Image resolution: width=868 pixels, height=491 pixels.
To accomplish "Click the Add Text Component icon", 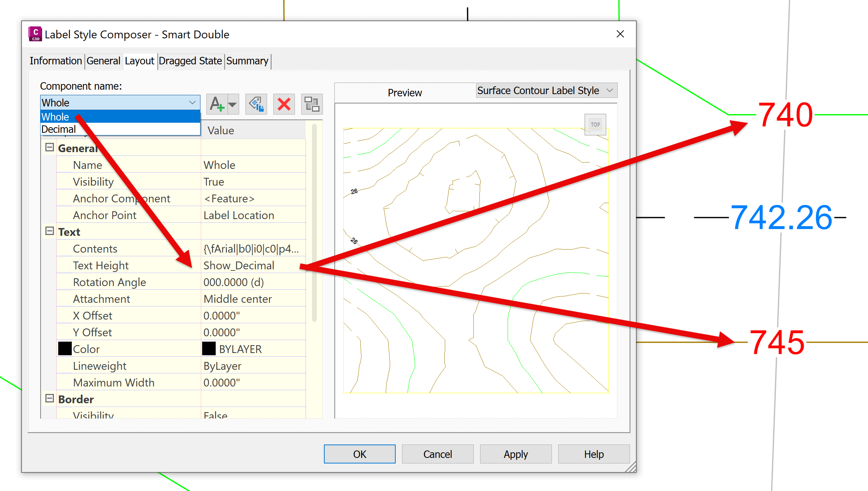I will pyautogui.click(x=217, y=104).
